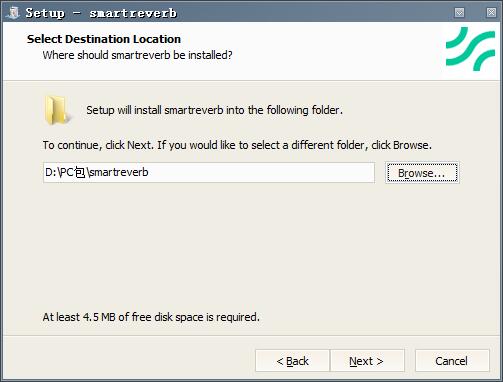The width and height of the screenshot is (503, 382).
Task: Click the 'Select Destination Location' heading
Action: (x=104, y=39)
